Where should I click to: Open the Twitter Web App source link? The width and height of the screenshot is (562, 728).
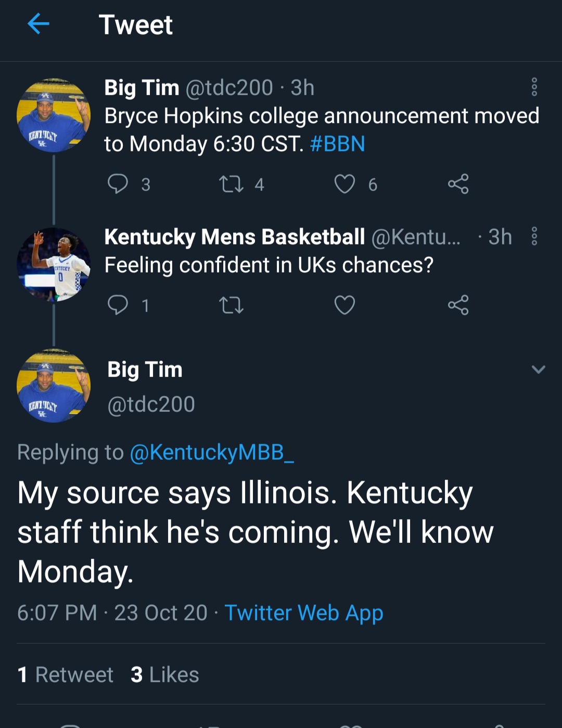(x=304, y=613)
